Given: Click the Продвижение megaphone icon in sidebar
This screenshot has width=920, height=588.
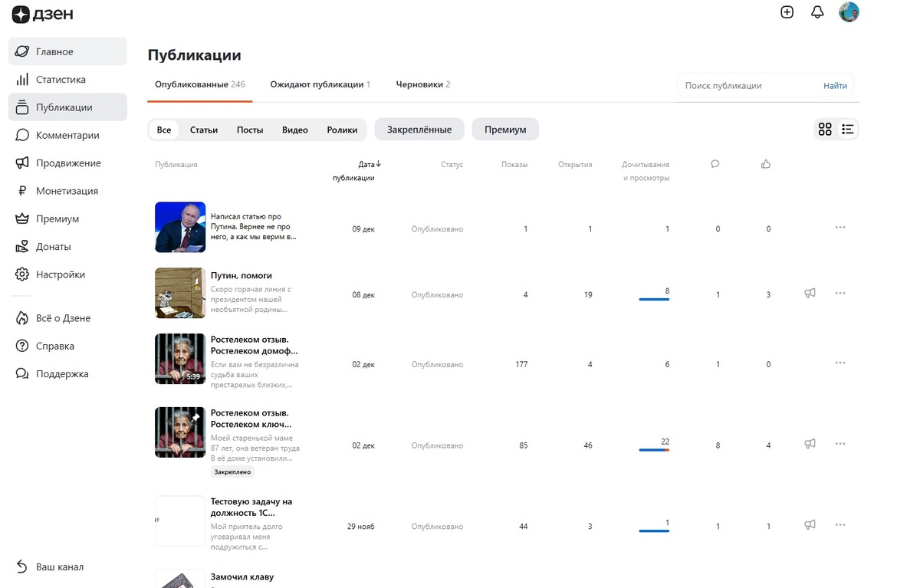Looking at the screenshot, I should [x=22, y=163].
